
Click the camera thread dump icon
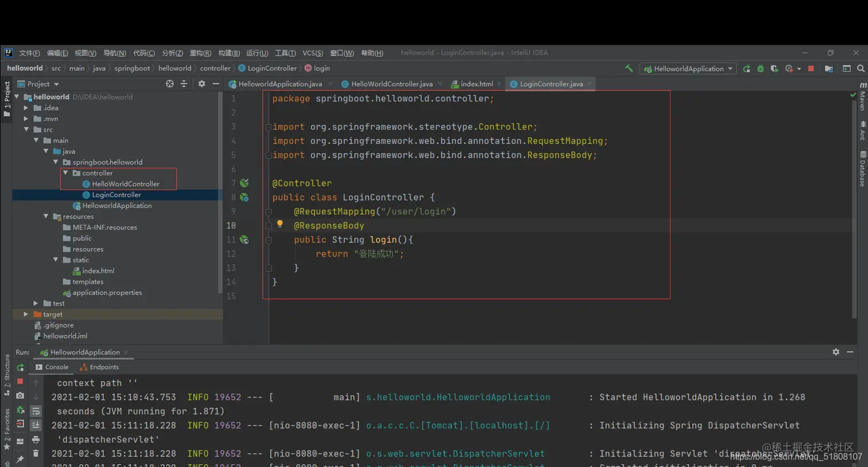coord(20,396)
